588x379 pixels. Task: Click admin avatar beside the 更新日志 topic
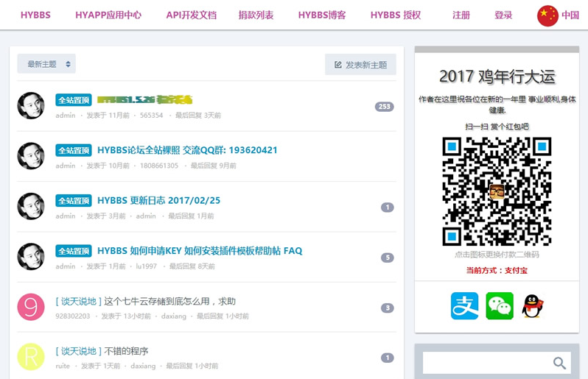[31, 206]
